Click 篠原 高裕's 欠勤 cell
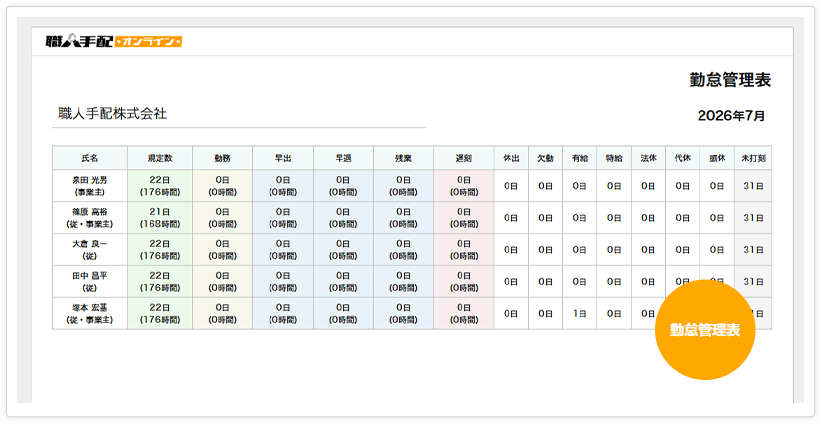 545,218
